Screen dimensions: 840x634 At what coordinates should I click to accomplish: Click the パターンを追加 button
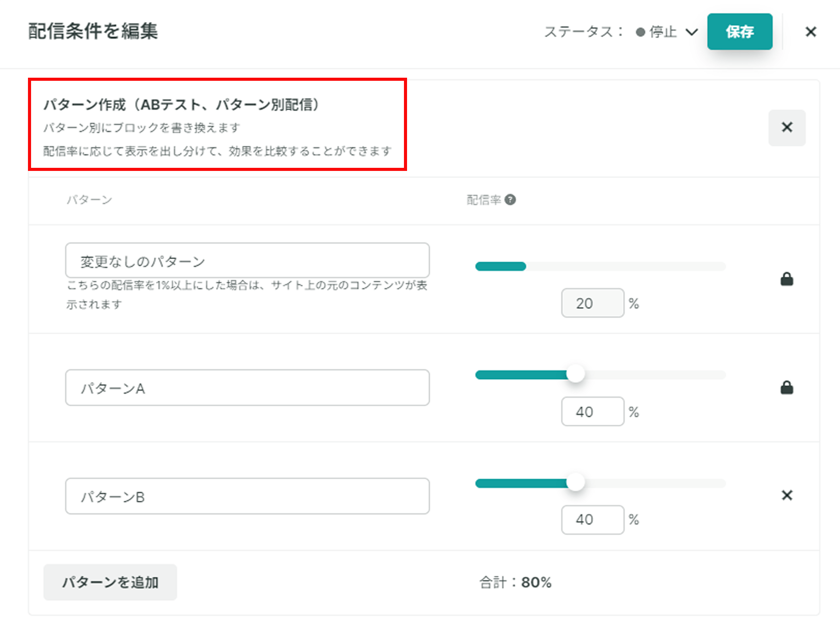tap(110, 582)
